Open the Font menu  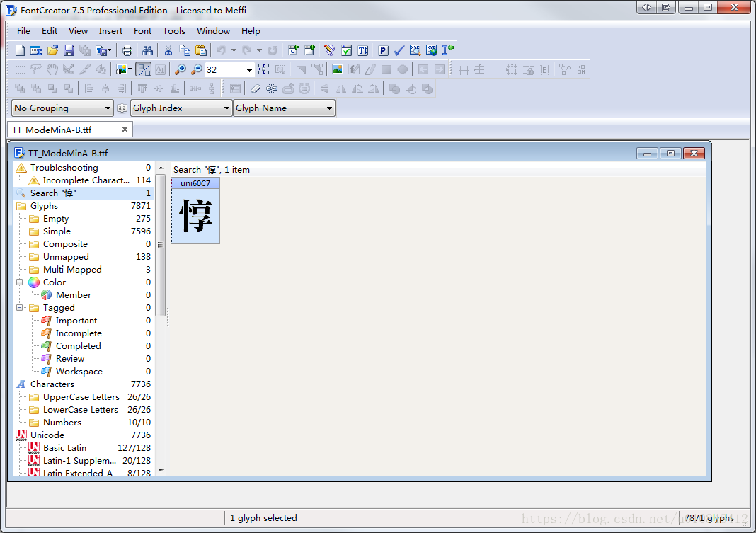click(142, 31)
